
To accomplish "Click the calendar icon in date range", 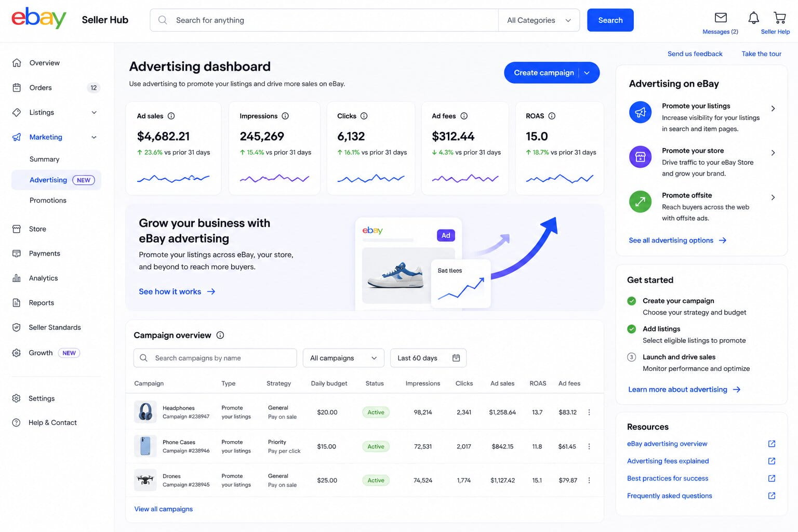I will pyautogui.click(x=456, y=358).
